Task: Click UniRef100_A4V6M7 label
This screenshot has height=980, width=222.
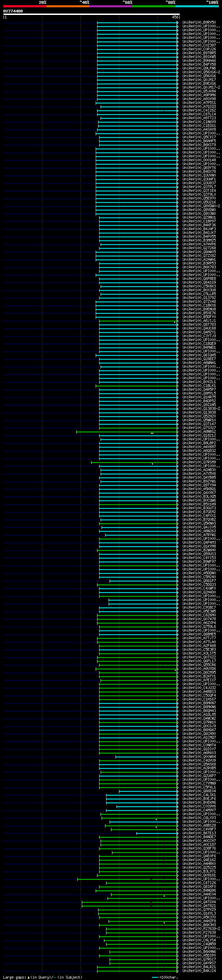Action: click(199, 447)
